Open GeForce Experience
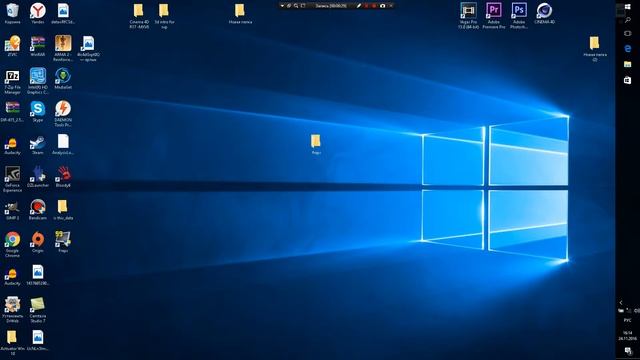The image size is (640, 360). click(12, 179)
